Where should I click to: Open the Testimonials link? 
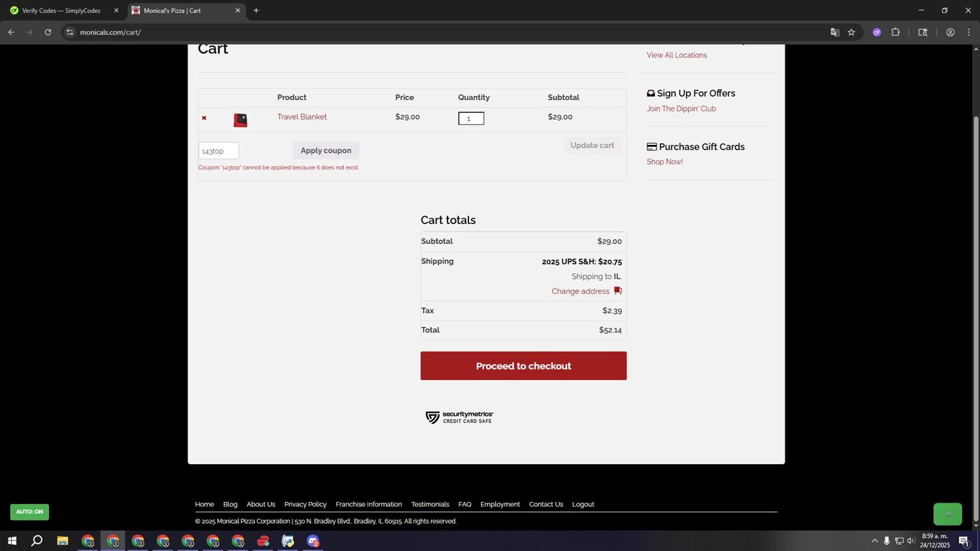point(430,504)
